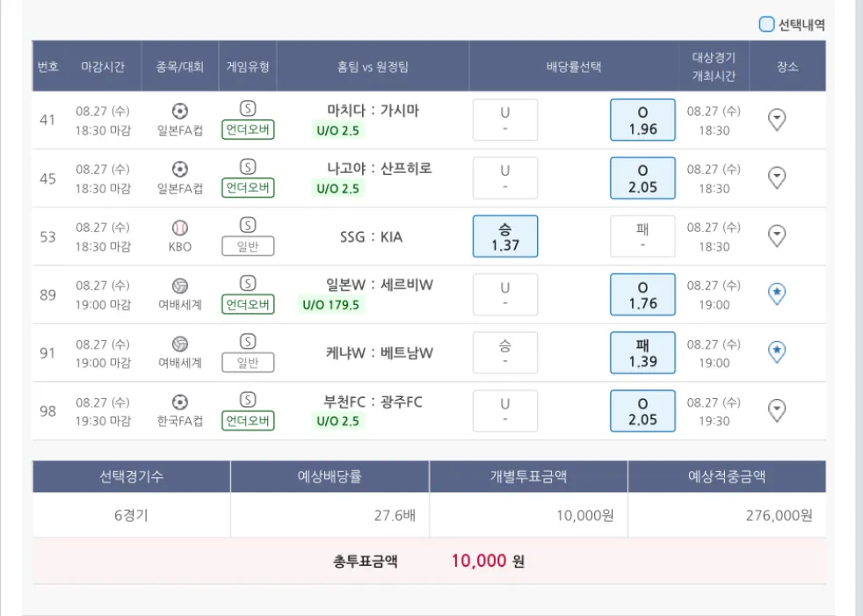
Task: Open venue pin for 나고야 vs 산프히로
Action: (x=777, y=178)
